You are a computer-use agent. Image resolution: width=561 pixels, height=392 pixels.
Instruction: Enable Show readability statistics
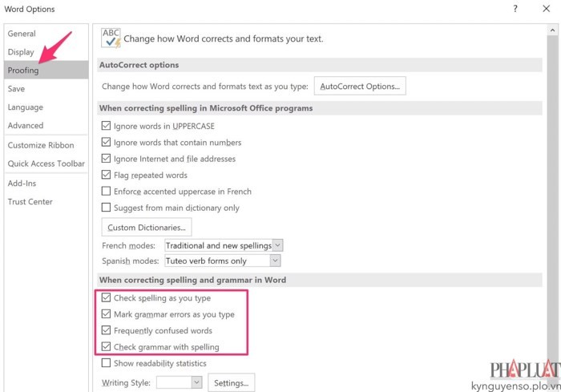[106, 363]
